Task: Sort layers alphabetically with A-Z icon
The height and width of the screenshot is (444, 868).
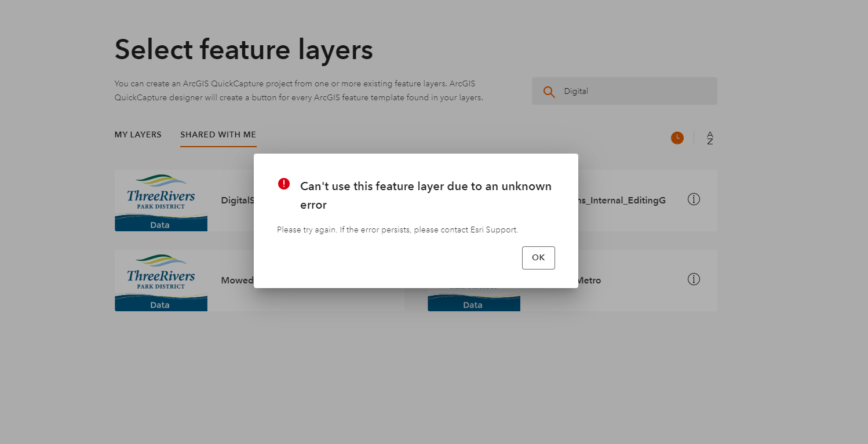Action: click(x=710, y=138)
